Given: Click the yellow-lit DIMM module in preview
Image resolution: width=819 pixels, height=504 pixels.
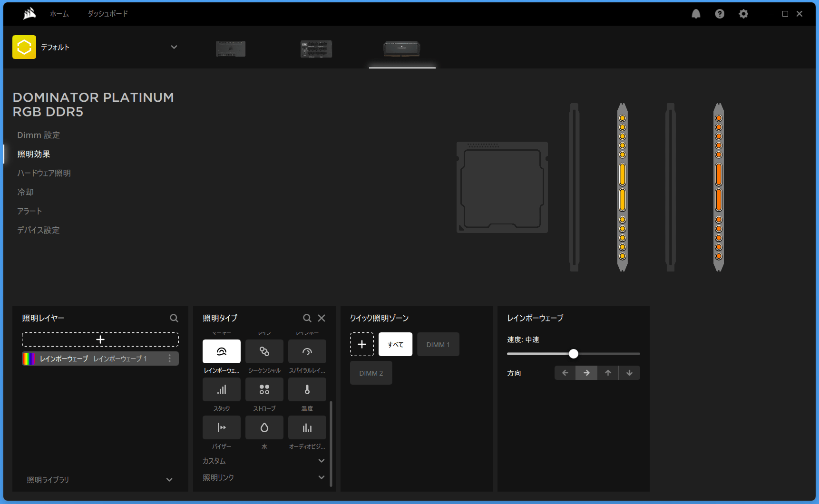Looking at the screenshot, I should click(x=622, y=187).
